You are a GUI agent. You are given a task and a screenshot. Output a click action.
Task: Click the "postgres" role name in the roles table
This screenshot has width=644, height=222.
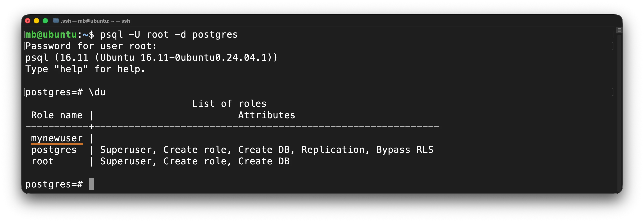pyautogui.click(x=54, y=149)
